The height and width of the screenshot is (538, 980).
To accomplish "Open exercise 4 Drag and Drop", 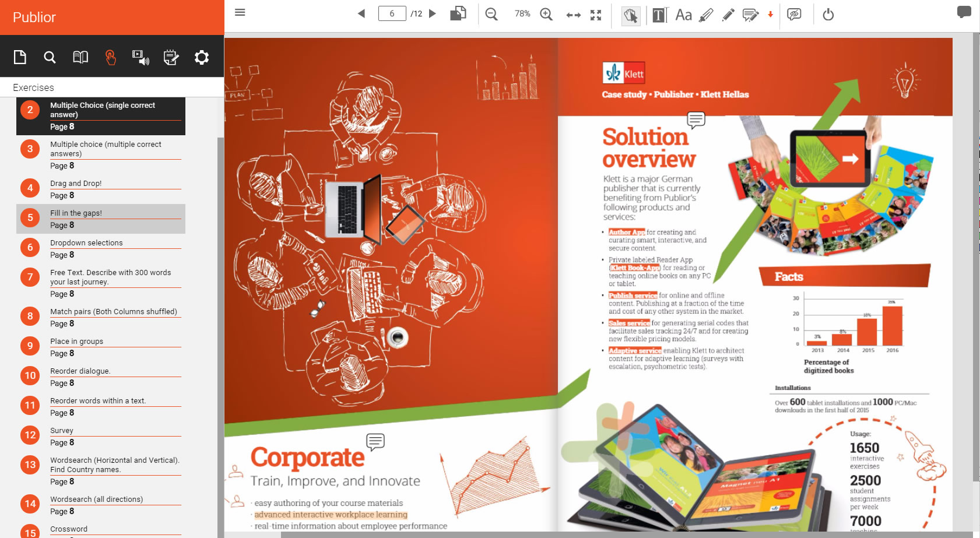I will (x=101, y=189).
